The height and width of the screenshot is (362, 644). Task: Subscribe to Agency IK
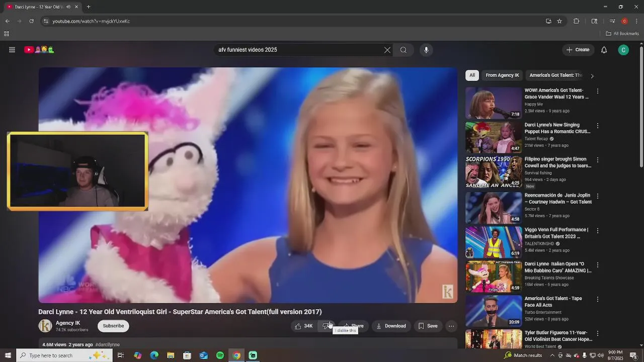(x=113, y=326)
